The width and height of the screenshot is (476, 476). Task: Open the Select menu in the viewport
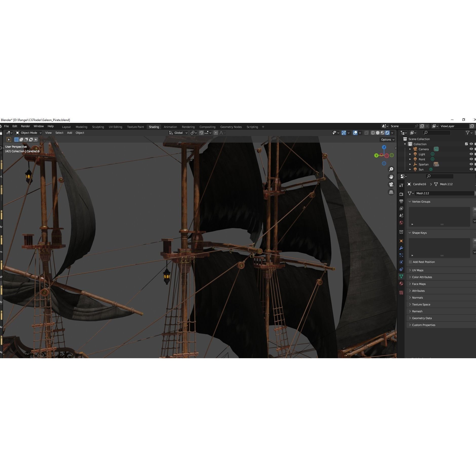coord(59,133)
